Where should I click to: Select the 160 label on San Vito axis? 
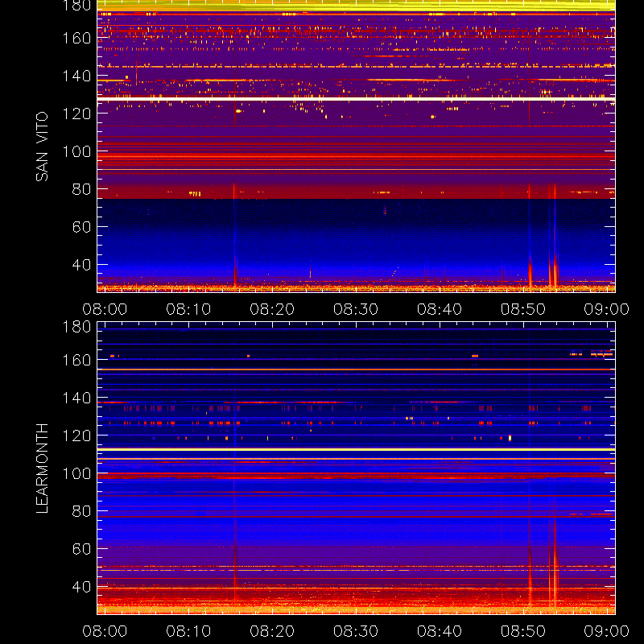point(76,38)
